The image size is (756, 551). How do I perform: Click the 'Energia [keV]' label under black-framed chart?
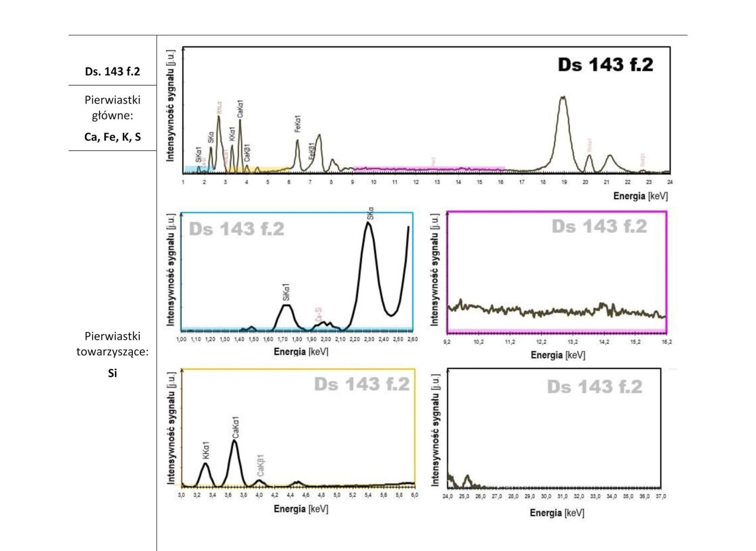tap(557, 513)
